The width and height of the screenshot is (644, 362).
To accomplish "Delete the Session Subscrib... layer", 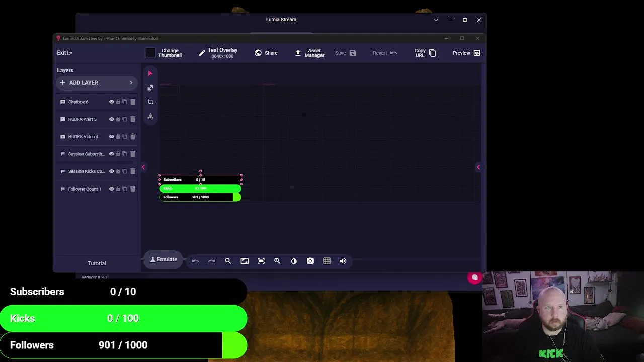I will pyautogui.click(x=132, y=154).
